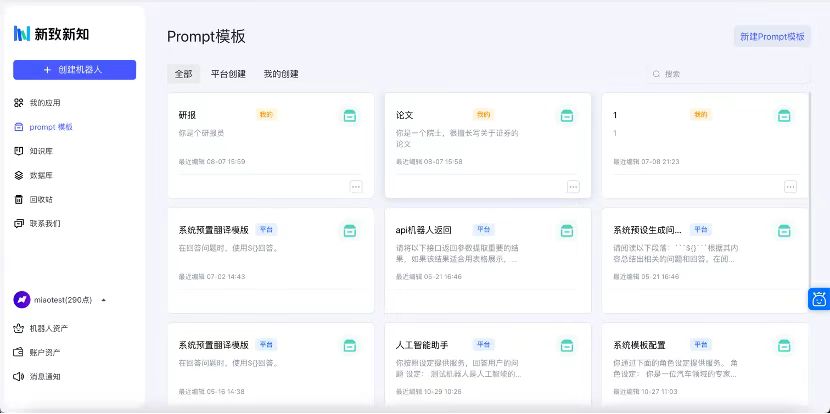Click the prompt 模板 sidebar icon

(19, 127)
